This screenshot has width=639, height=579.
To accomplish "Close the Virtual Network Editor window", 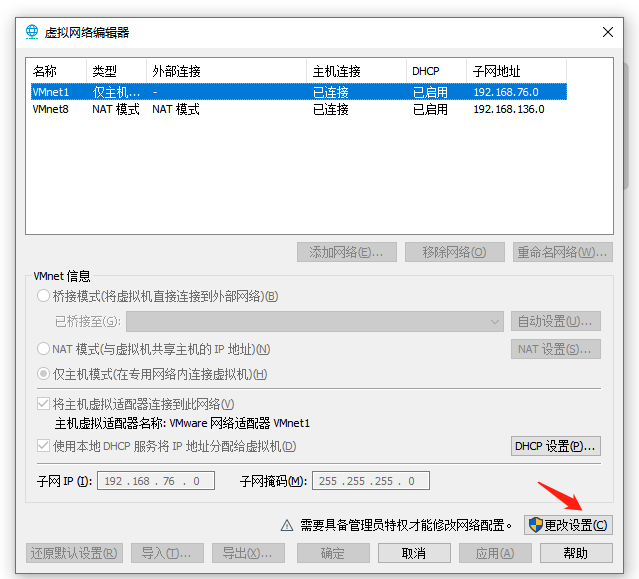I will tap(608, 32).
